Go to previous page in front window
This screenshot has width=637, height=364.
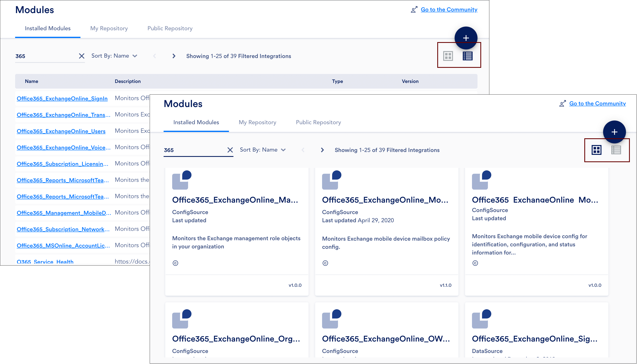click(x=303, y=150)
